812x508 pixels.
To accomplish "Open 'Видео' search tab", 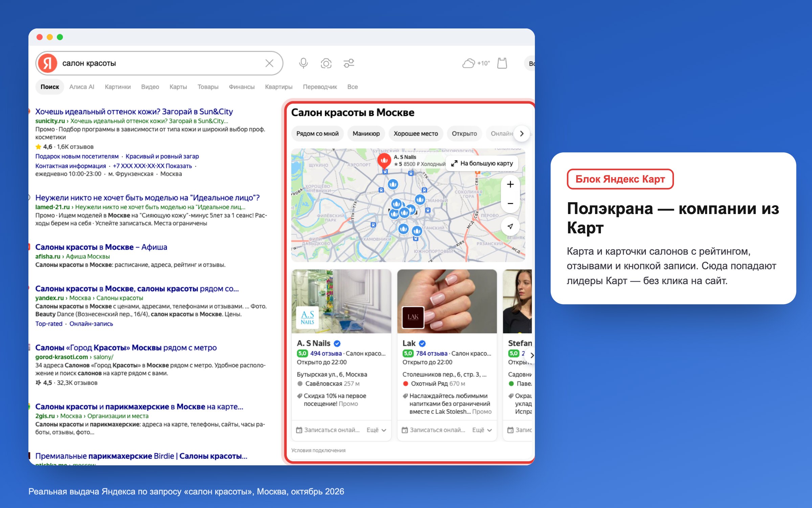I will (x=150, y=87).
